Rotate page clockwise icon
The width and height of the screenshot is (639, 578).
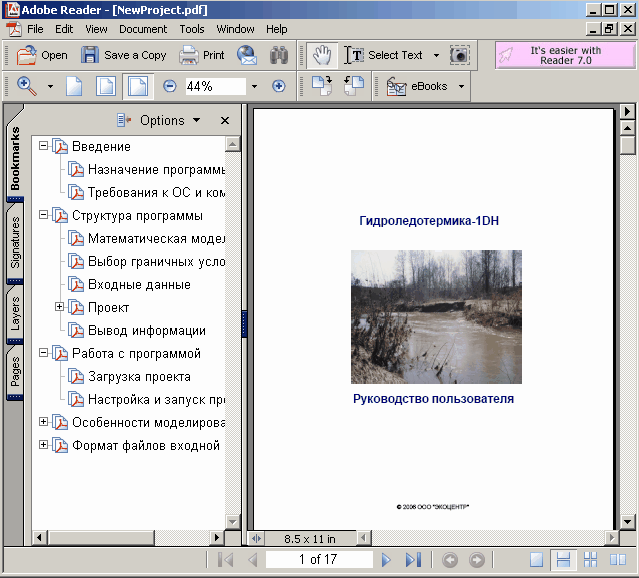pos(322,86)
